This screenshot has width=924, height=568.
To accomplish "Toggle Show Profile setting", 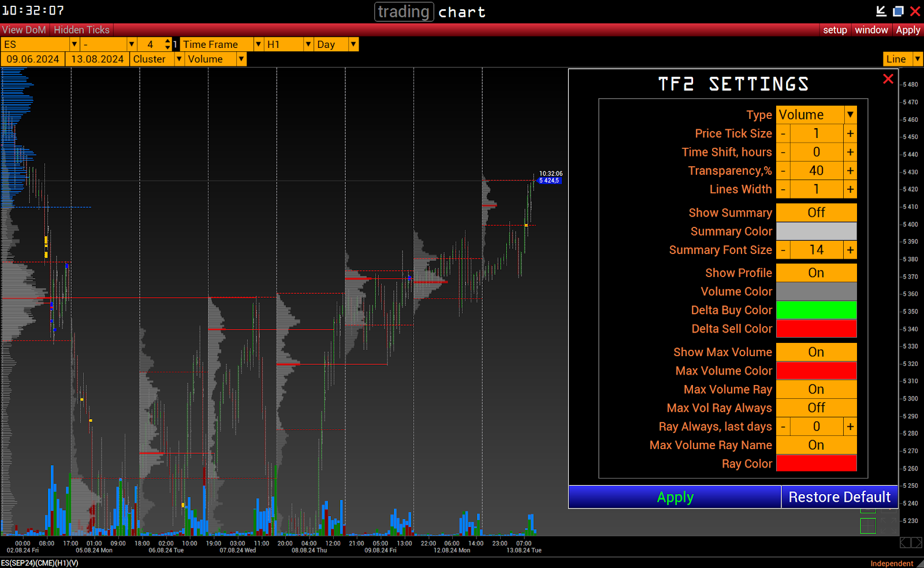I will (x=815, y=273).
